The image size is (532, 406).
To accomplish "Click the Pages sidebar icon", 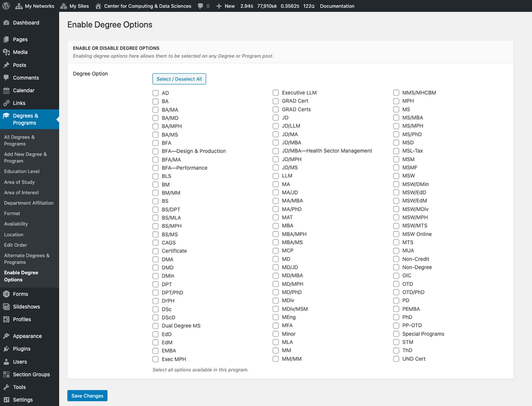I will click(x=6, y=40).
